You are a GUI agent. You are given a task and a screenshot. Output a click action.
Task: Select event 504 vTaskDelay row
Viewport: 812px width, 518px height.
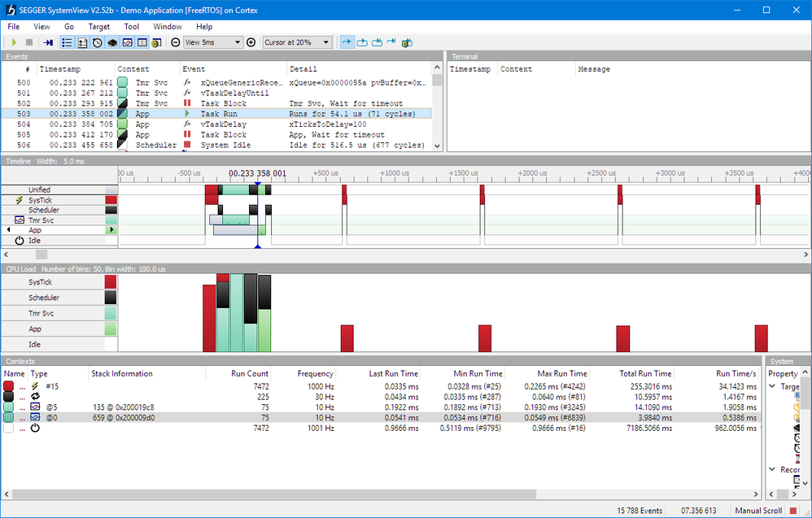point(216,124)
